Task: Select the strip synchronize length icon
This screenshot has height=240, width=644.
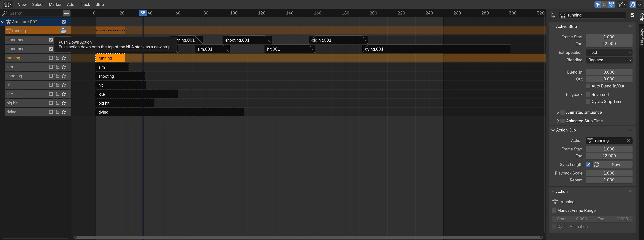Action: tap(597, 164)
